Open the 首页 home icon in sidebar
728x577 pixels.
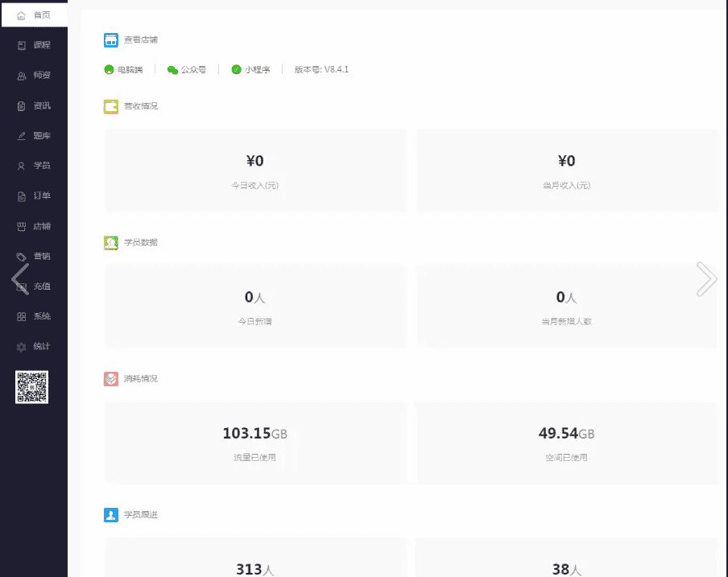click(x=21, y=16)
